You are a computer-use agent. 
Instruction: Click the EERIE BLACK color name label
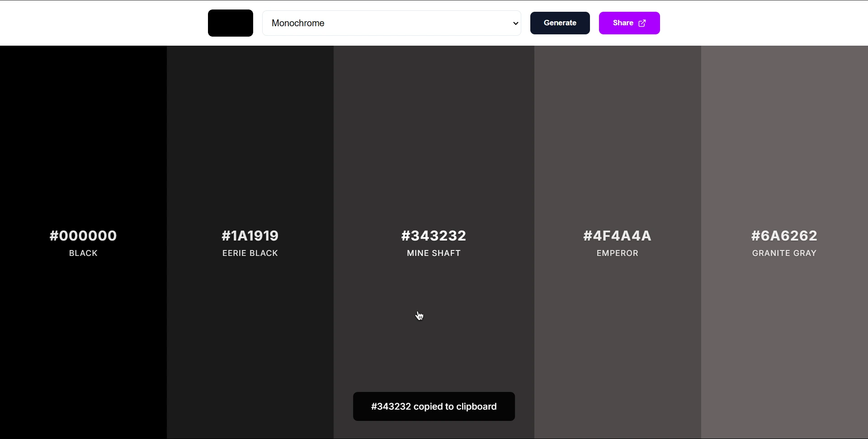pyautogui.click(x=250, y=253)
